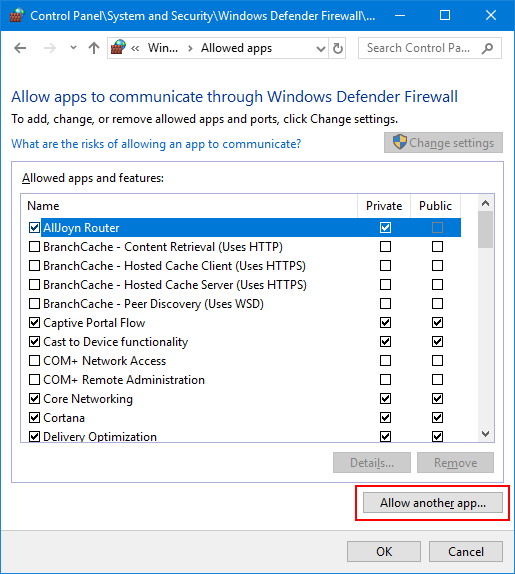The width and height of the screenshot is (515, 574).
Task: Click inside the Search Control Panel field
Action: [419, 48]
